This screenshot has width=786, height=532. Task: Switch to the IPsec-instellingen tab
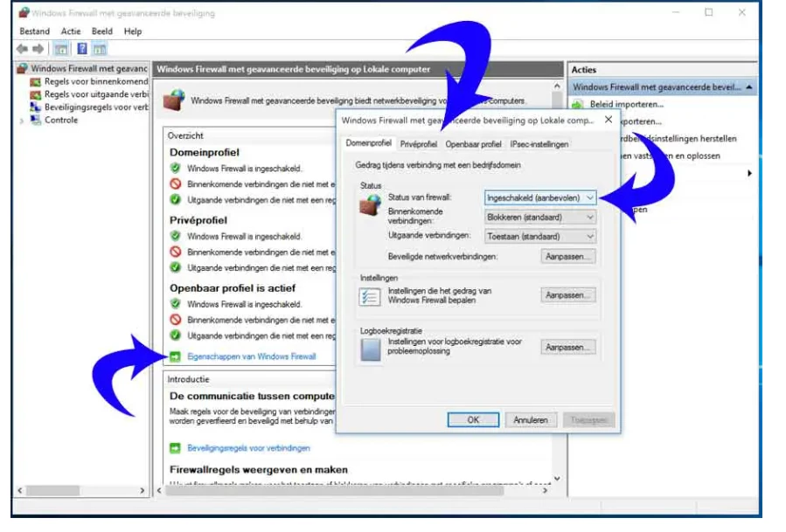pyautogui.click(x=539, y=144)
